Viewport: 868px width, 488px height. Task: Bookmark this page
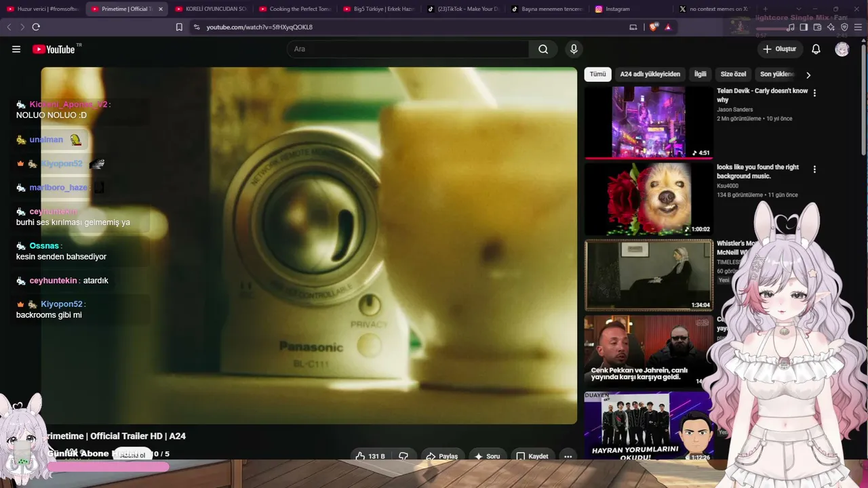[x=179, y=27]
